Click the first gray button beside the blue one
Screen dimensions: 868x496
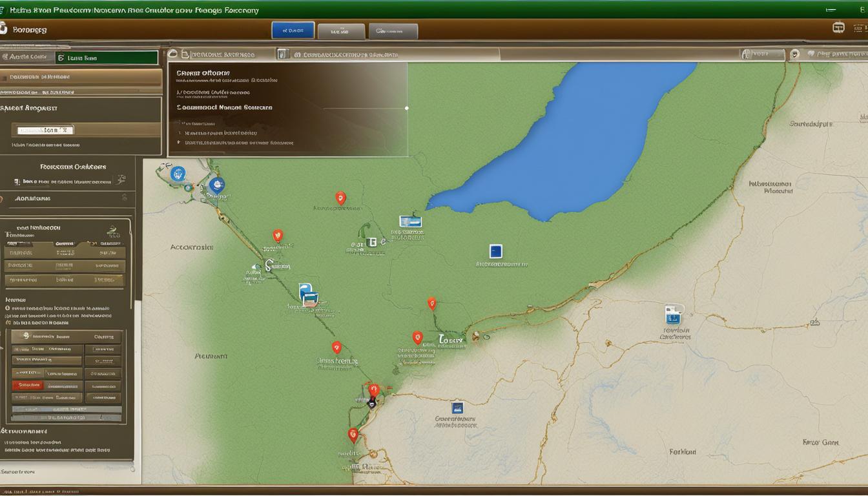pyautogui.click(x=341, y=31)
